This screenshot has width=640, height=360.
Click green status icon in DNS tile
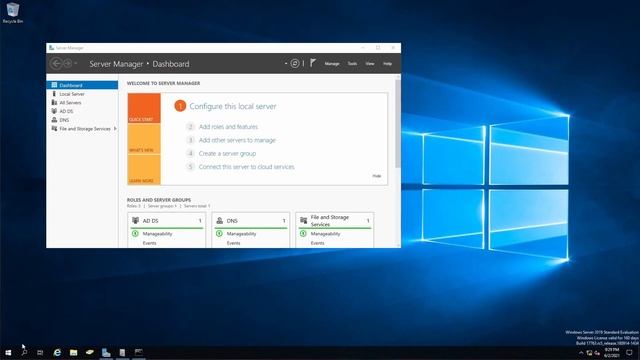[219, 233]
